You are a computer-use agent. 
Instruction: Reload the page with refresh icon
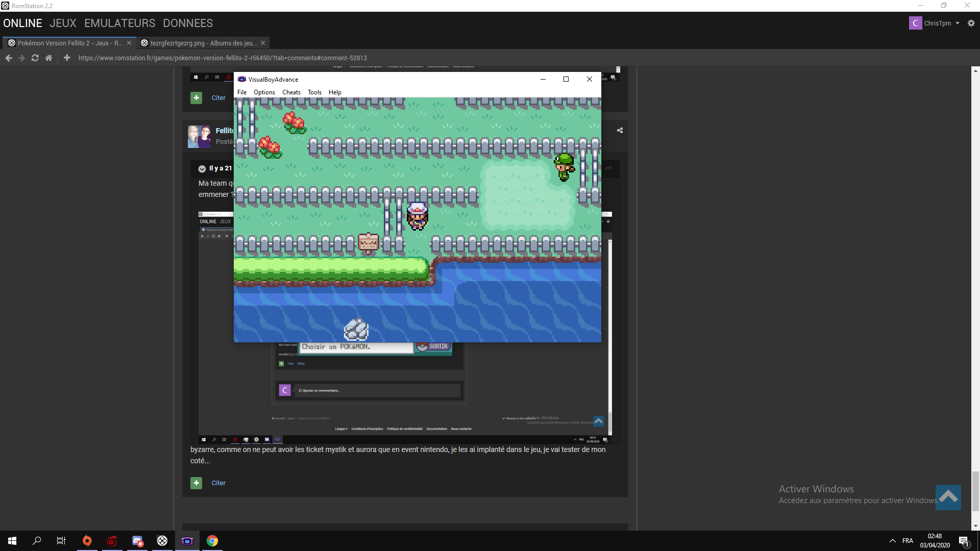click(x=35, y=58)
